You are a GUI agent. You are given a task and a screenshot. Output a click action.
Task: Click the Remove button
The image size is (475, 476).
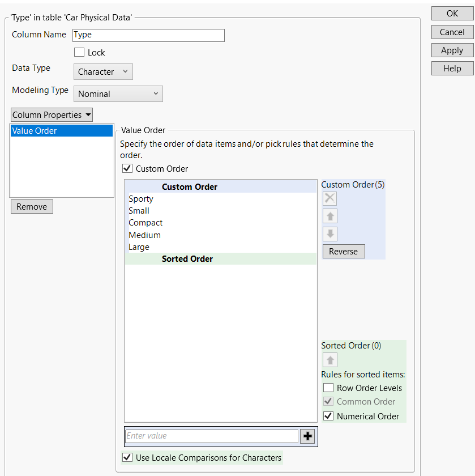click(32, 207)
